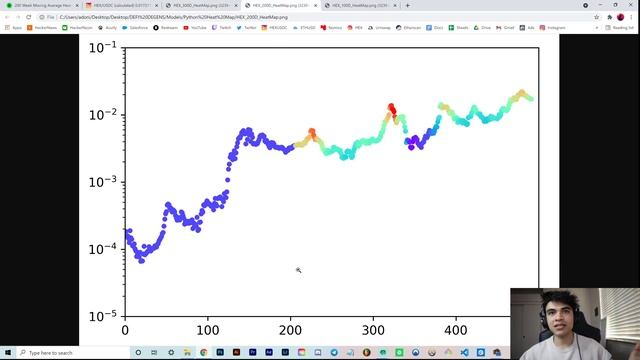The width and height of the screenshot is (640, 360).
Task: Open Lightroom from the taskbar
Action: pyautogui.click(x=285, y=353)
